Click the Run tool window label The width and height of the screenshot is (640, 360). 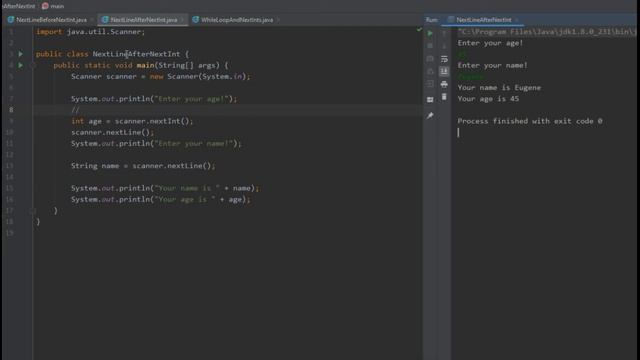pos(431,20)
